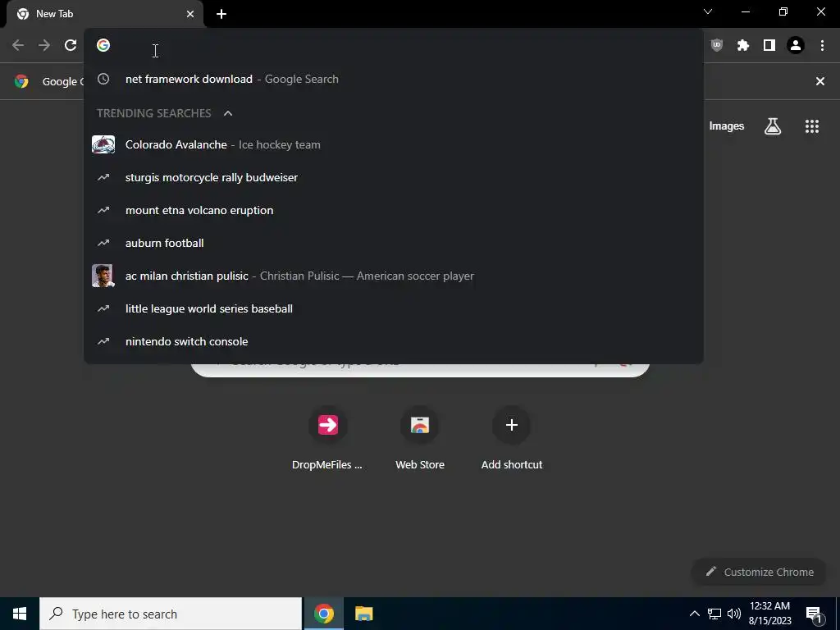This screenshot has width=840, height=630.
Task: Toggle the side panel icon
Action: [x=769, y=45]
